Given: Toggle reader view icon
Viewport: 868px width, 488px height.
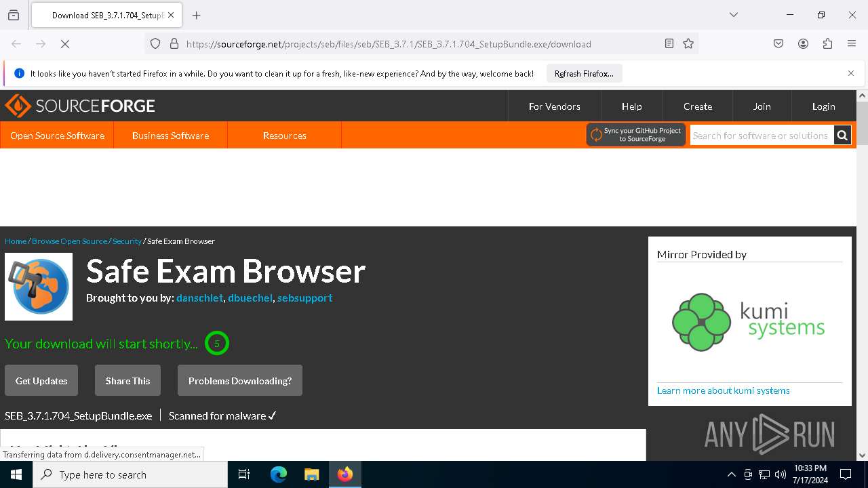Looking at the screenshot, I should click(669, 44).
